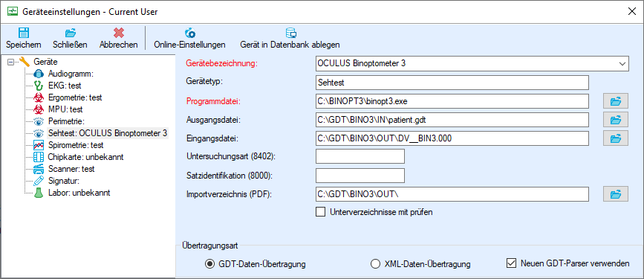
Task: Click the Signatur pen icon
Action: 38,181
